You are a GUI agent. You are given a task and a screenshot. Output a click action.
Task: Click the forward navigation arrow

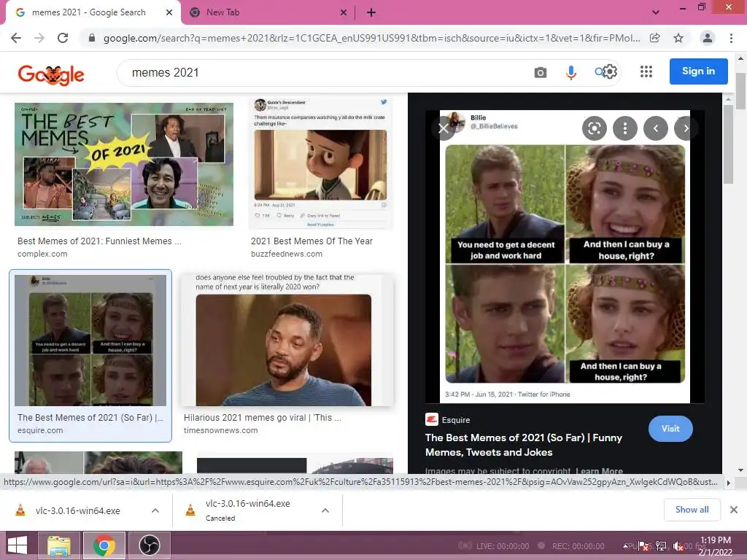tap(39, 38)
